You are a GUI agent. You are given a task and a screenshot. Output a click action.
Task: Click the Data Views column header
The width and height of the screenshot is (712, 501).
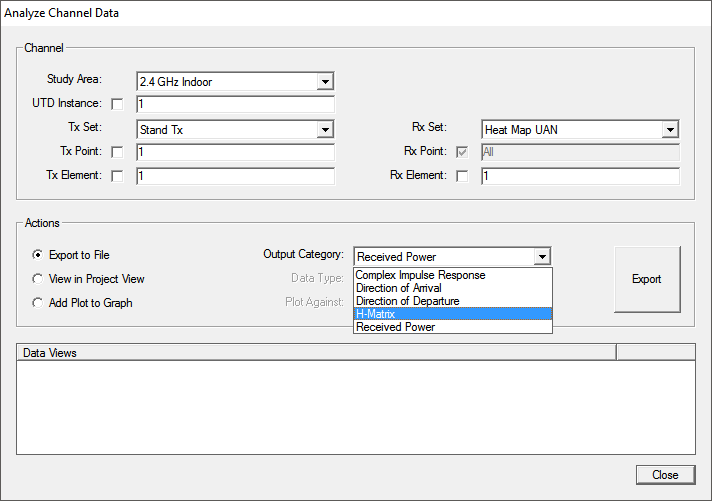pos(316,352)
